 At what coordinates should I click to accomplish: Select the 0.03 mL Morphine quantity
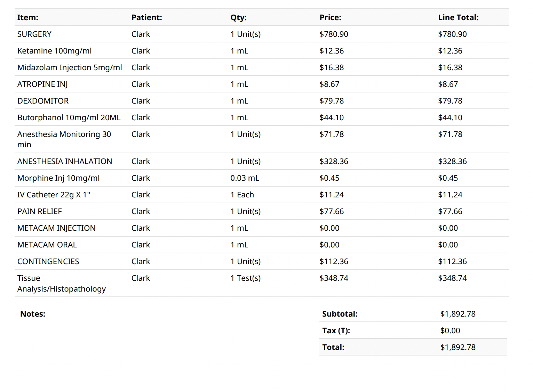coord(245,178)
